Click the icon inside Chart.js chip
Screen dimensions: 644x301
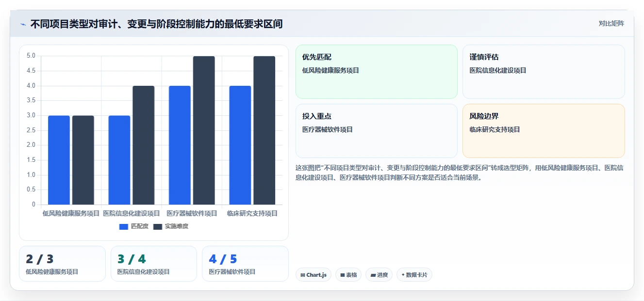pyautogui.click(x=303, y=275)
